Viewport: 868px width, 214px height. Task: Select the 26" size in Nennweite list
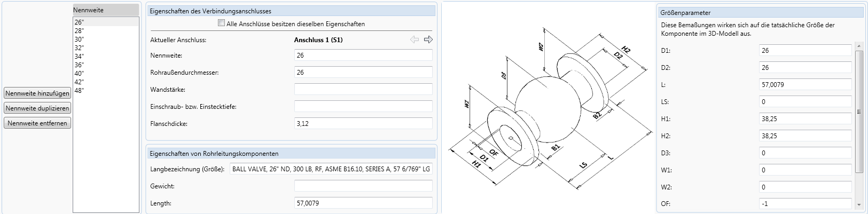coord(106,22)
